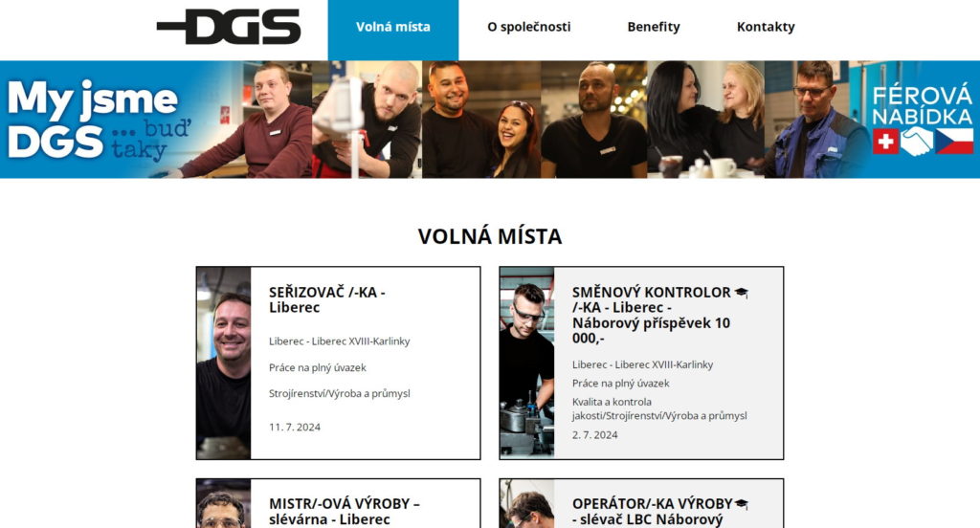This screenshot has height=528, width=980.
Task: Open Operátor/-ka výroby - slévač listing
Action: pos(652,511)
